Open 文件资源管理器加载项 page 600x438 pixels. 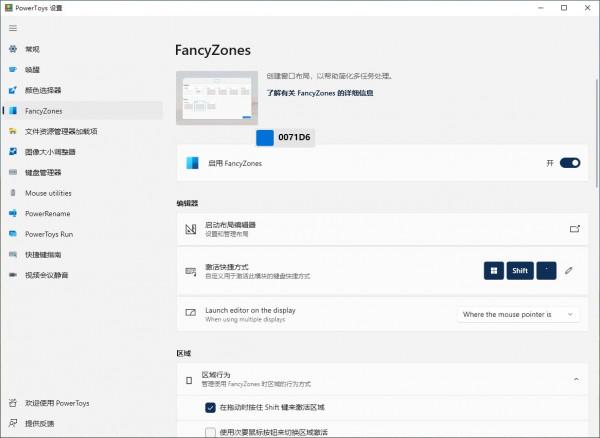(82, 131)
